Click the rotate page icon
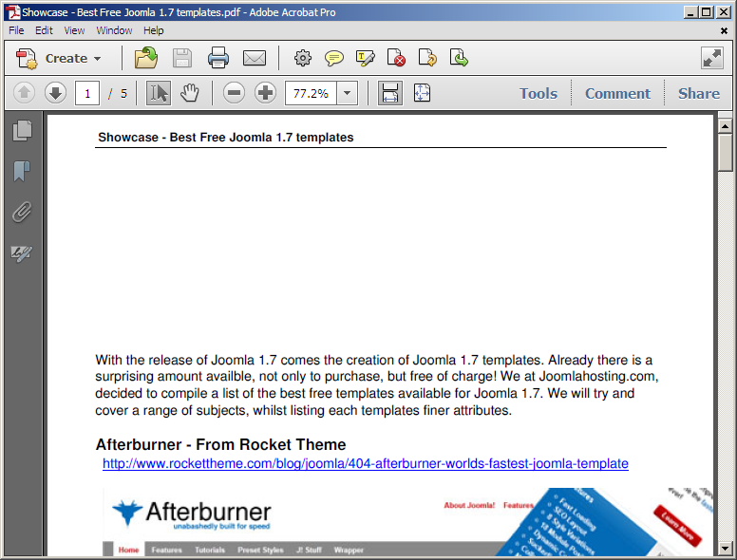 (427, 58)
